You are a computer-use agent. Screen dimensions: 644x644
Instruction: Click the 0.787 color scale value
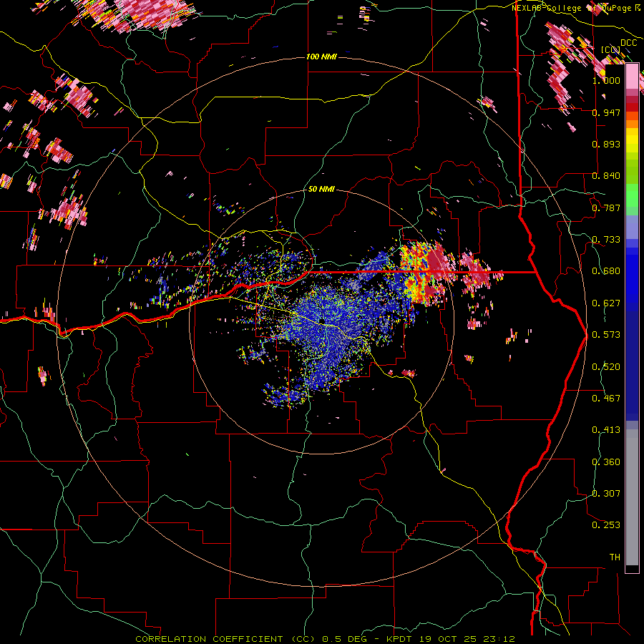point(606,208)
